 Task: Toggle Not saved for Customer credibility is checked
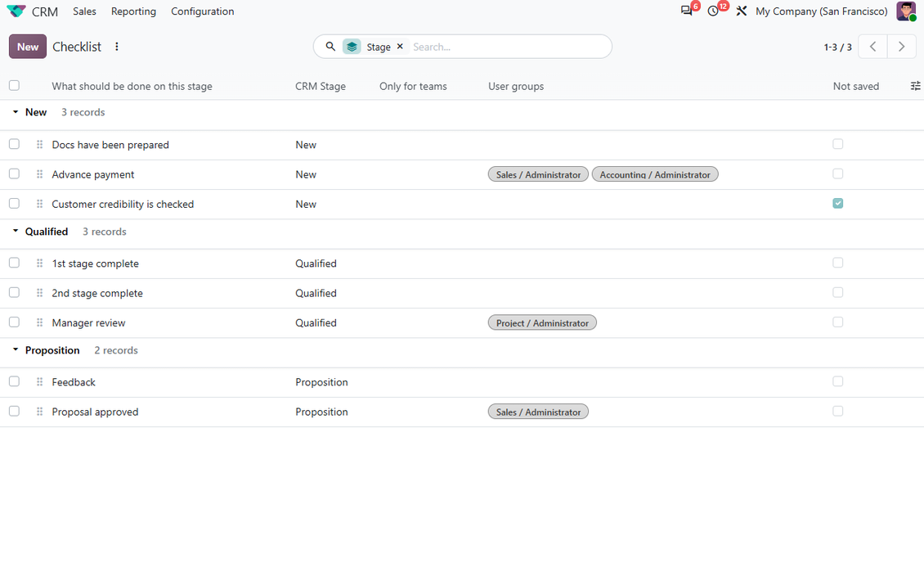(x=837, y=204)
